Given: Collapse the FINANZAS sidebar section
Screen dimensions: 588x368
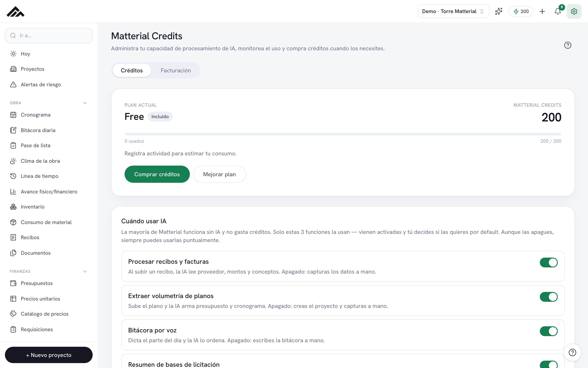Looking at the screenshot, I should [x=85, y=271].
